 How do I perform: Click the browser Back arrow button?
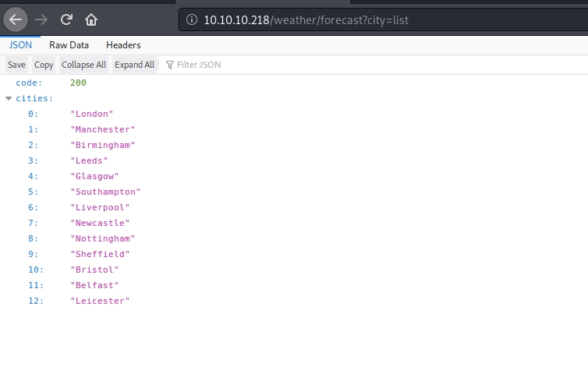click(x=16, y=19)
